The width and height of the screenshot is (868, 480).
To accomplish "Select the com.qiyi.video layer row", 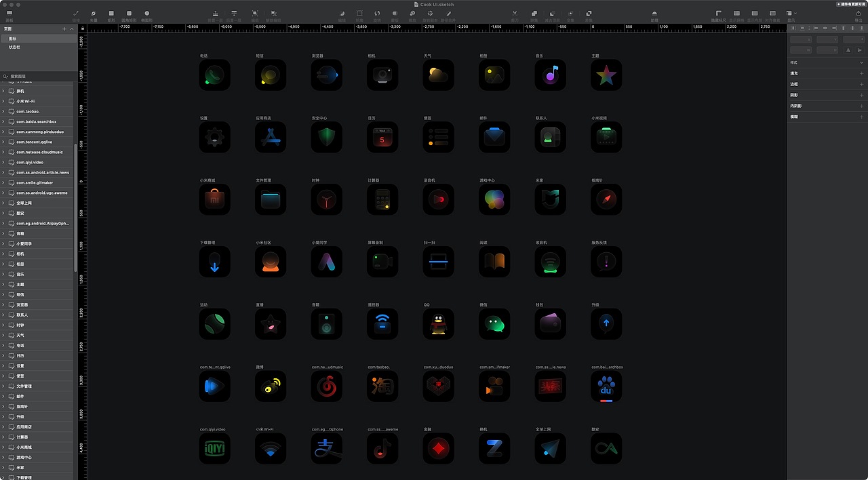I will click(x=37, y=162).
